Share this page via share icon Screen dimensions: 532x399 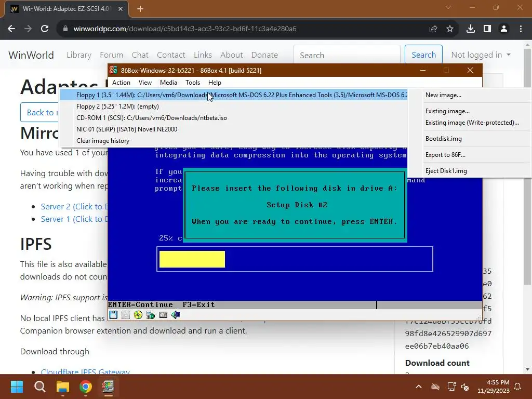click(433, 29)
